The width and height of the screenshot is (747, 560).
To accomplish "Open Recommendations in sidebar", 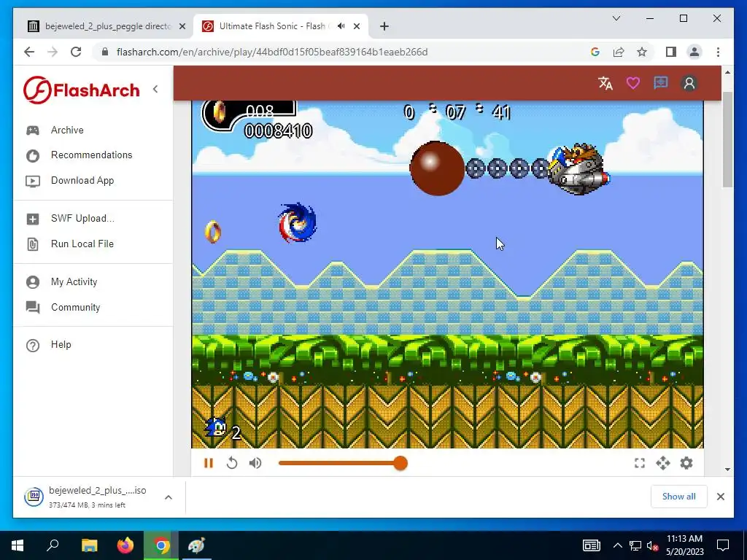I will pos(93,155).
